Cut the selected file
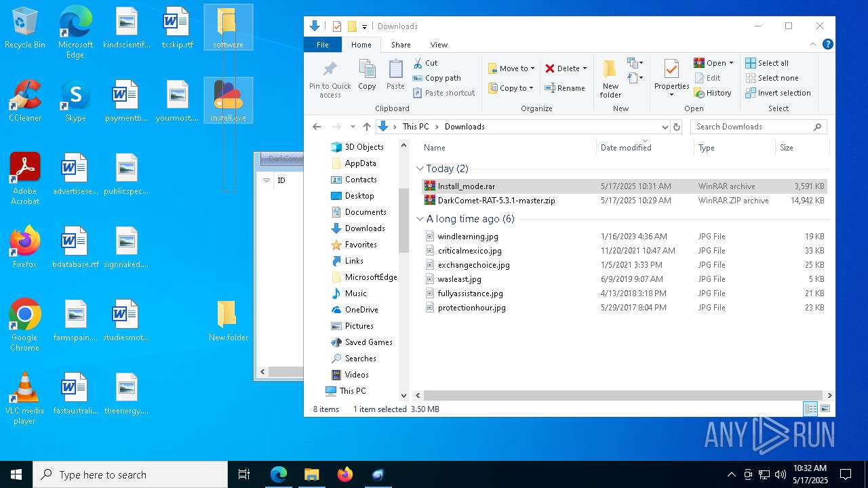868x488 pixels. (425, 63)
